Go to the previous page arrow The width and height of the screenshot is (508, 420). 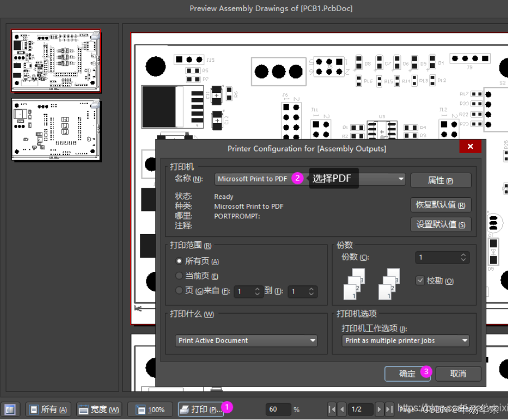point(342,409)
